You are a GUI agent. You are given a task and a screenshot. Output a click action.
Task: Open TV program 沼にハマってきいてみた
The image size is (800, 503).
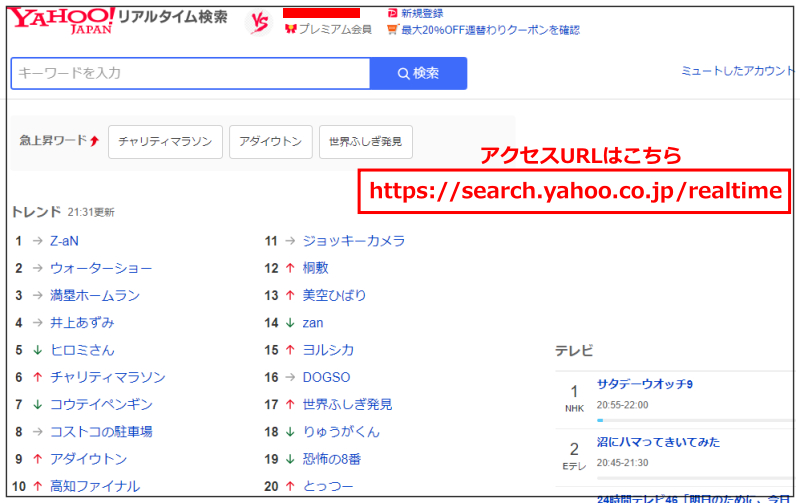pyautogui.click(x=658, y=442)
